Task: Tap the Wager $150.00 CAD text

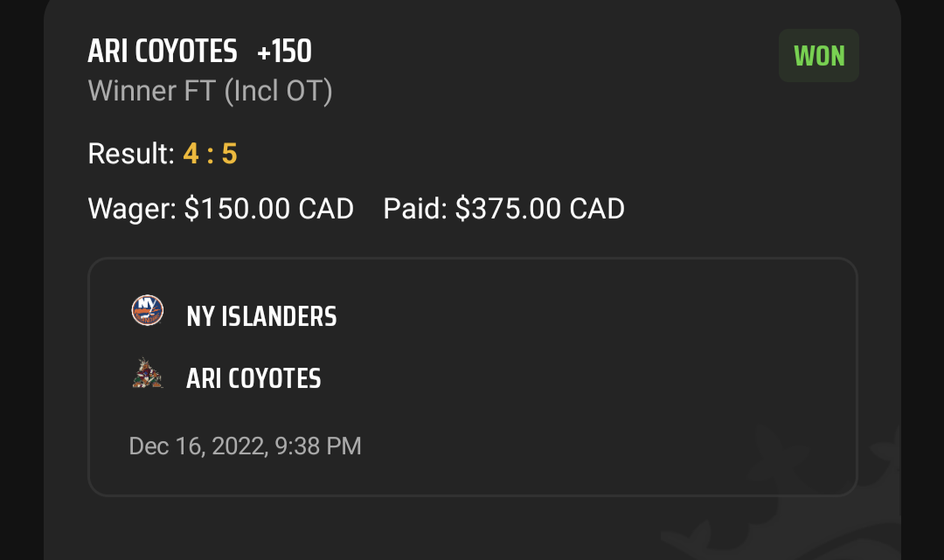Action: pos(221,209)
